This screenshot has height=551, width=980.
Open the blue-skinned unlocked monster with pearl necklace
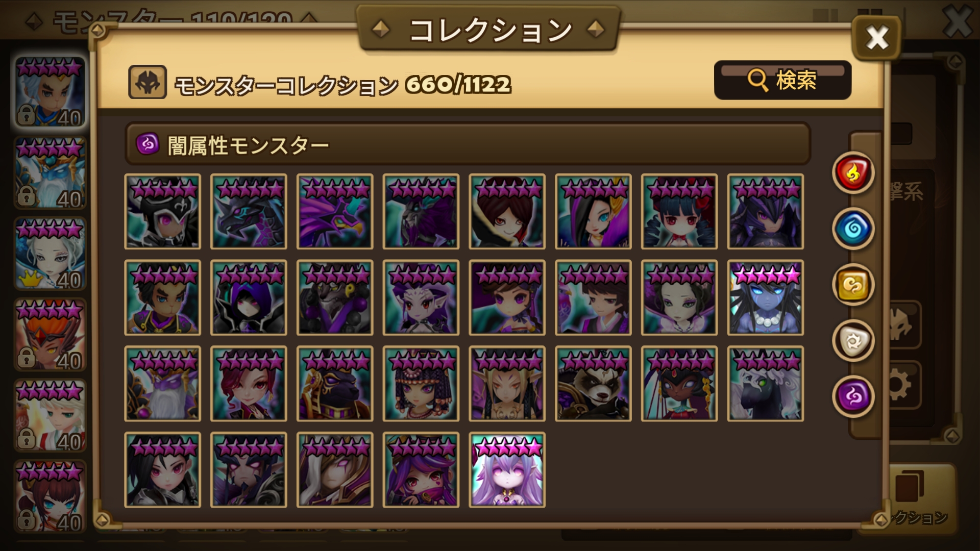766,297
